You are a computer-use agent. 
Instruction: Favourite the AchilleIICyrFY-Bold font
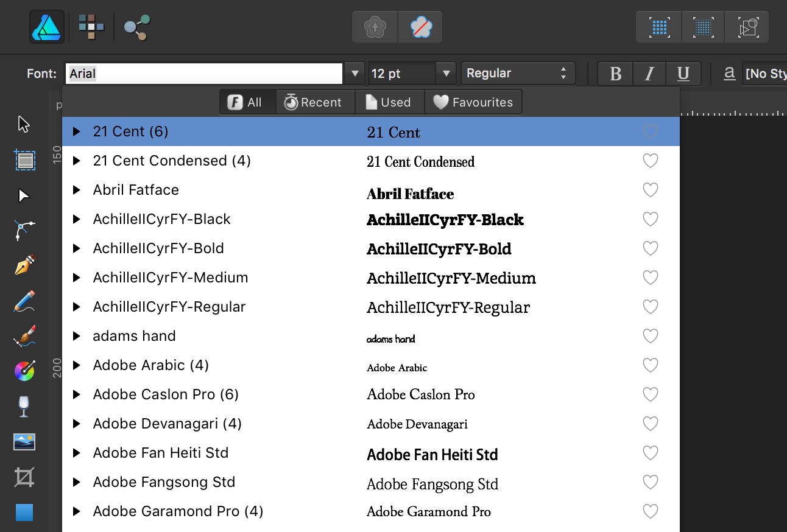(651, 248)
